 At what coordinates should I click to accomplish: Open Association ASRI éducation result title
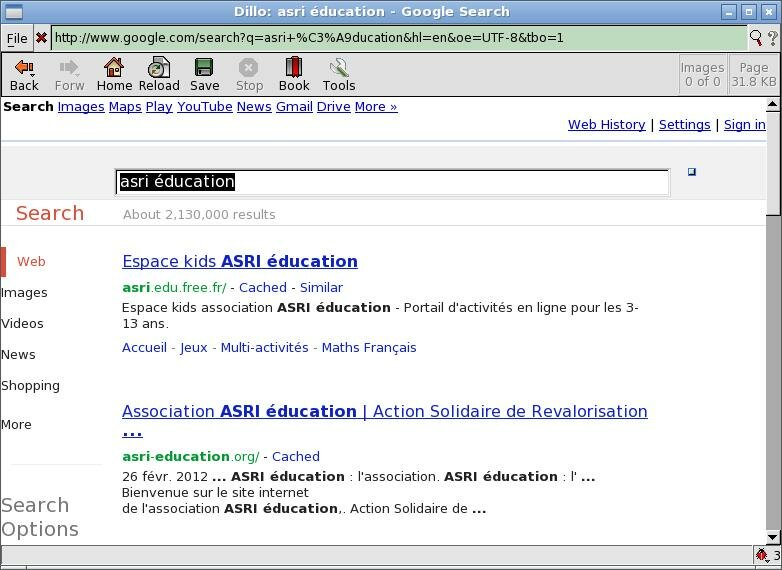(385, 411)
